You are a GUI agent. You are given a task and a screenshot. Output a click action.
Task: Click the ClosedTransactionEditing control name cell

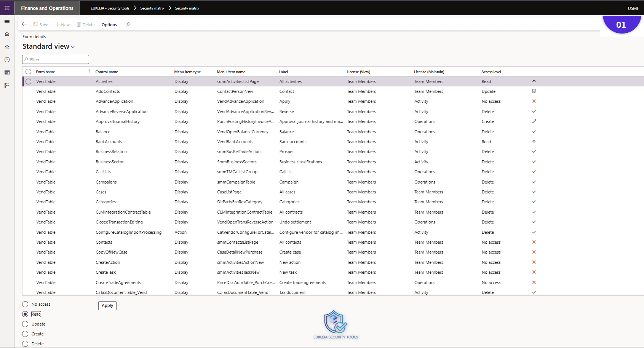pos(119,222)
